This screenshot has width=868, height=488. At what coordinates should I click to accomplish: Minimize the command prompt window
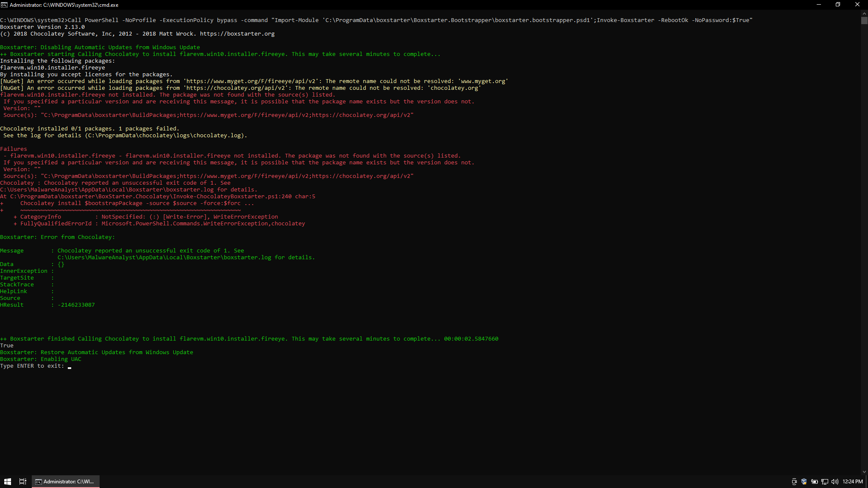click(x=818, y=5)
